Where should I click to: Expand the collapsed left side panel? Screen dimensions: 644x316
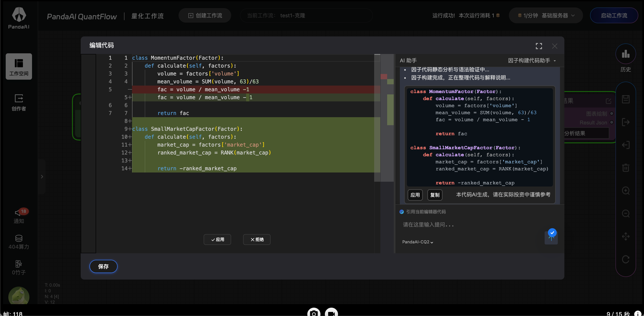tap(42, 177)
